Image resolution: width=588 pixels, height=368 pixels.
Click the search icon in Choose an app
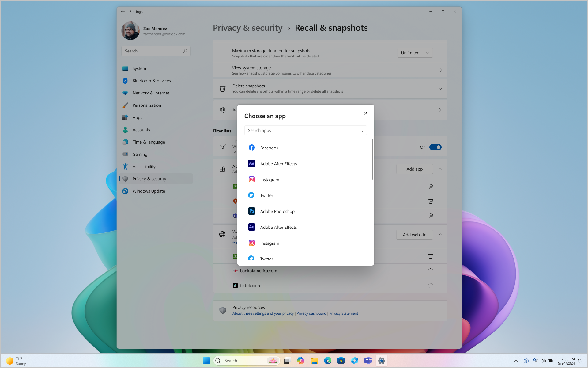point(361,130)
